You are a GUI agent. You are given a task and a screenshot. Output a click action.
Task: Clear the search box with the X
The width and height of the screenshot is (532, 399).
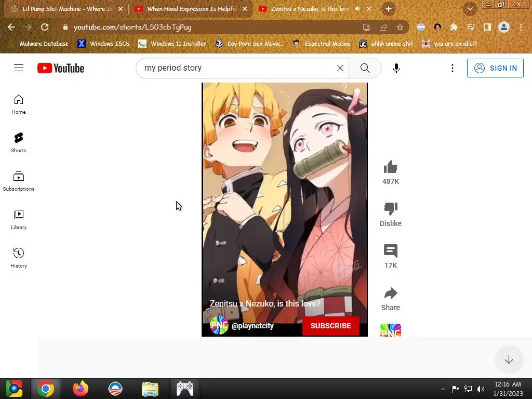pos(340,68)
